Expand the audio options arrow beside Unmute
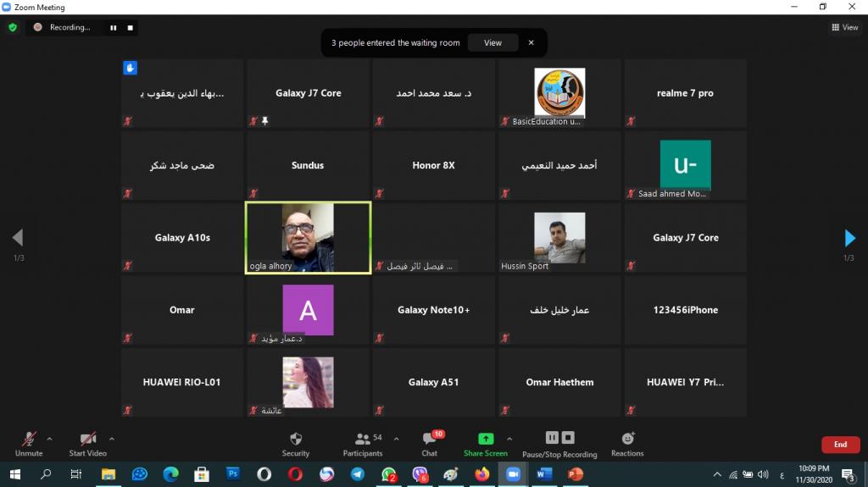This screenshot has height=487, width=868. point(49,439)
